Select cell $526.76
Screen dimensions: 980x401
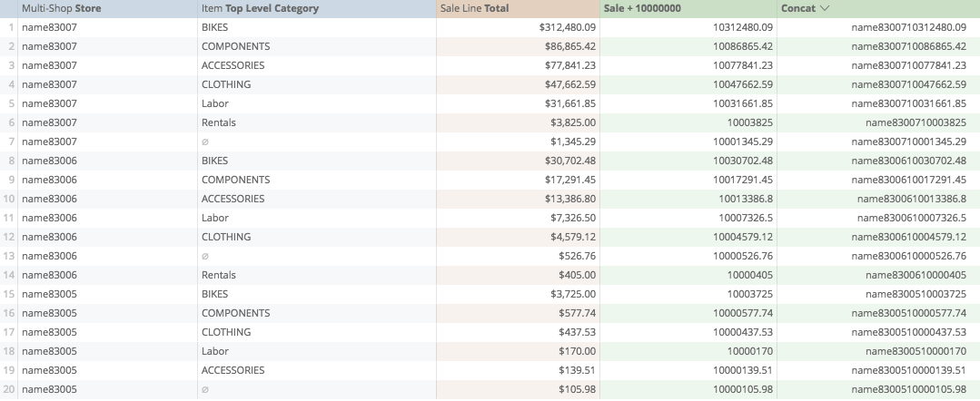tap(518, 256)
